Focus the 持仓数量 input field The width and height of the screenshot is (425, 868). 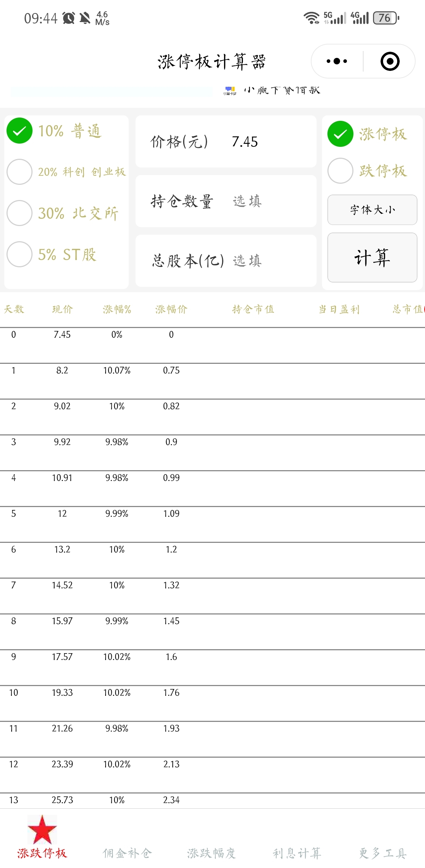pos(226,201)
